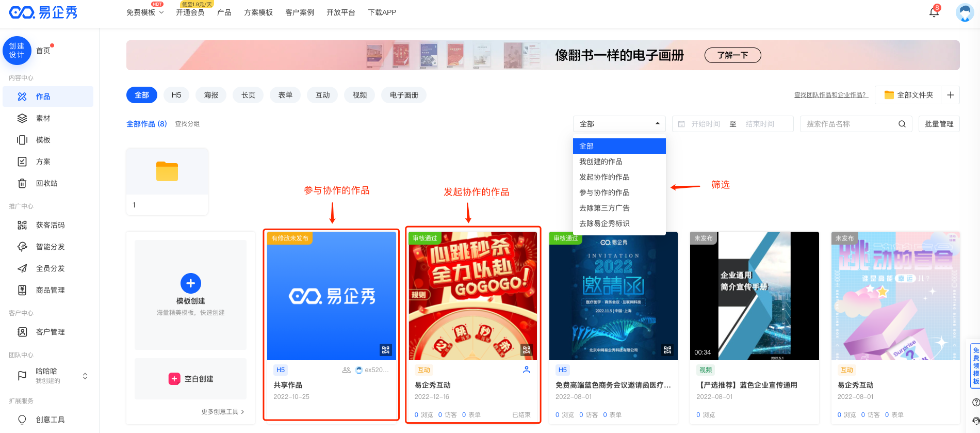Open the 跳动的盲盒 work thumbnail
The width and height of the screenshot is (980, 433).
pos(895,296)
